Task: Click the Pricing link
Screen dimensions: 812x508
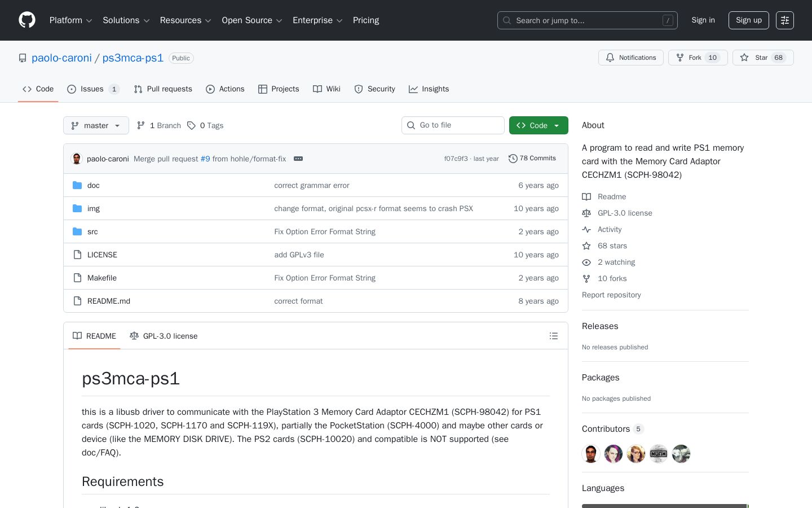Action: click(366, 20)
